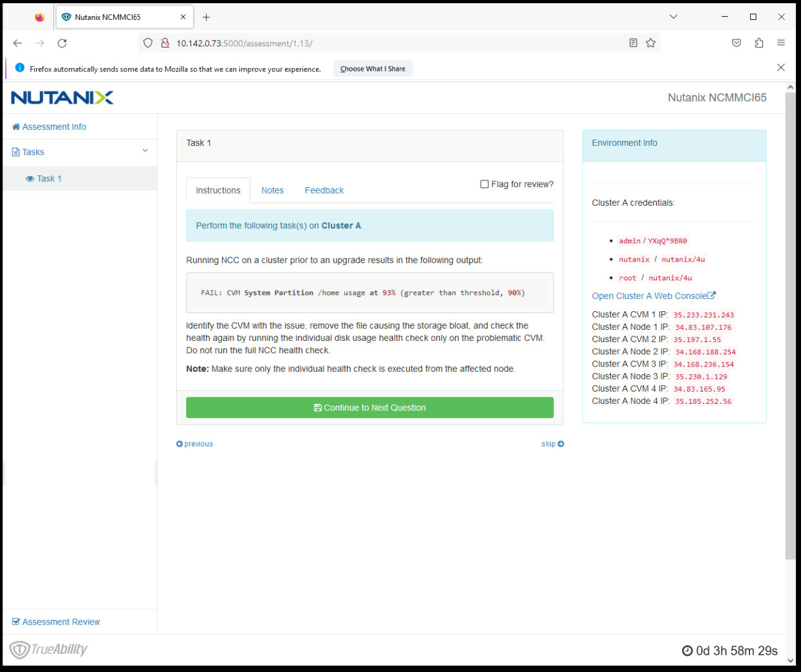Switch to the Notes tab
This screenshot has height=672, width=801.
pos(272,190)
